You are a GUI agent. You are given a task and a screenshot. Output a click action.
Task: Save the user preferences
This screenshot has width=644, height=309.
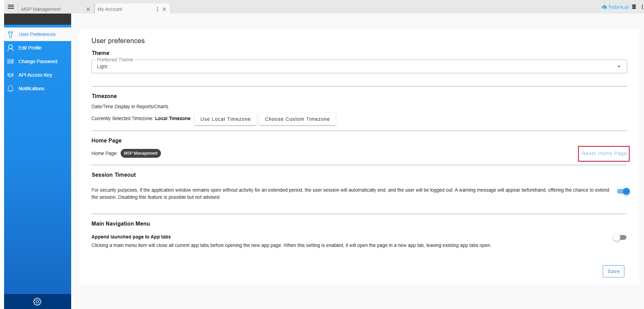tap(613, 271)
